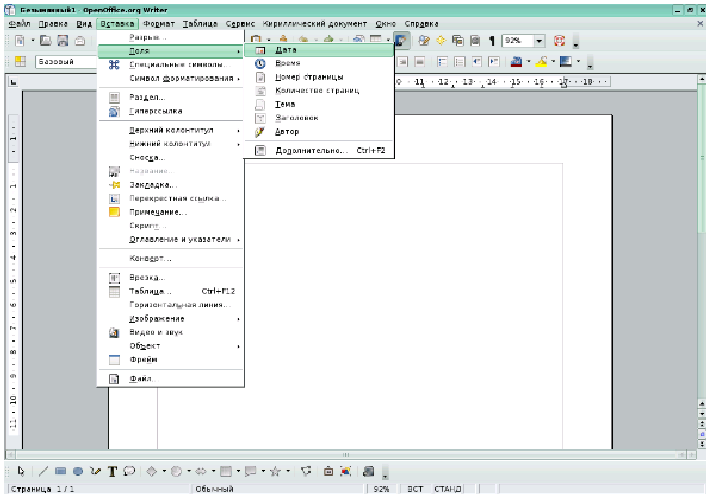The width and height of the screenshot is (706, 494).
Task: Apply the paragraph background color swatch
Action: pyautogui.click(x=566, y=62)
